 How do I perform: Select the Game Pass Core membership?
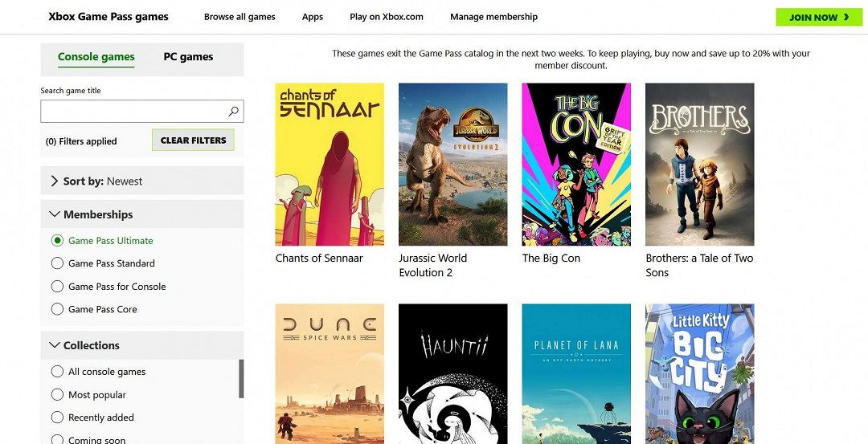[x=57, y=309]
